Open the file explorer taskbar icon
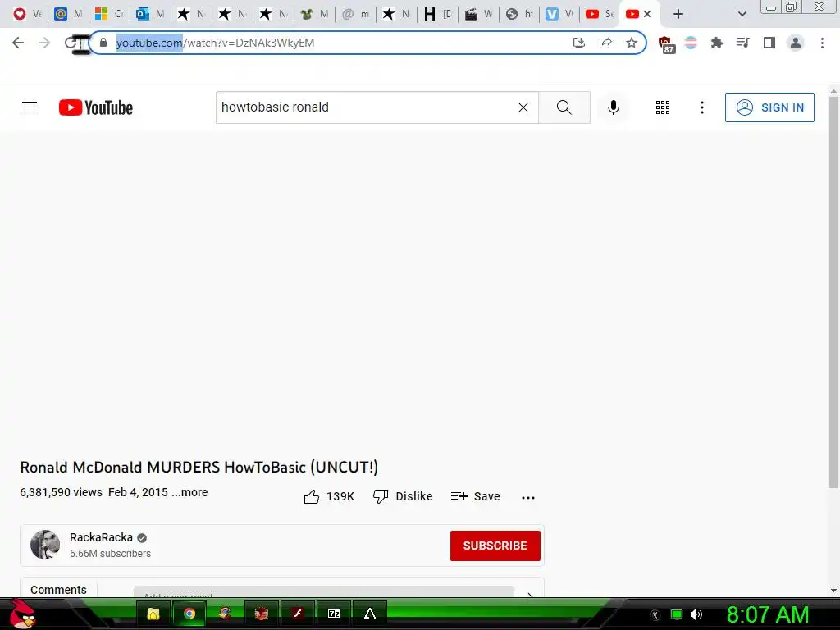Screen dimensions: 840x630 (153, 614)
